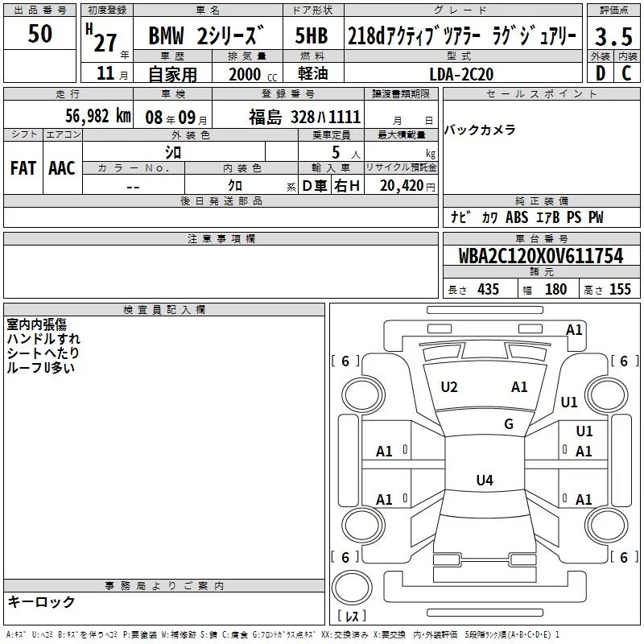This screenshot has height=644, width=644.
Task: Select the inspector note シートへたり
Action: coord(43,353)
